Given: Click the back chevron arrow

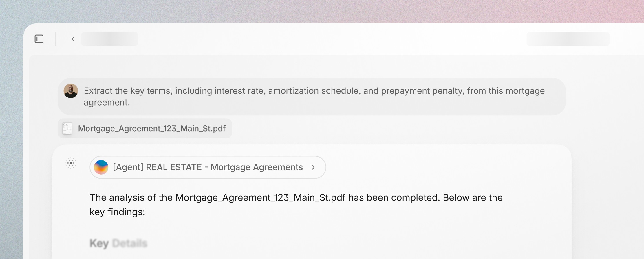Looking at the screenshot, I should [x=73, y=39].
